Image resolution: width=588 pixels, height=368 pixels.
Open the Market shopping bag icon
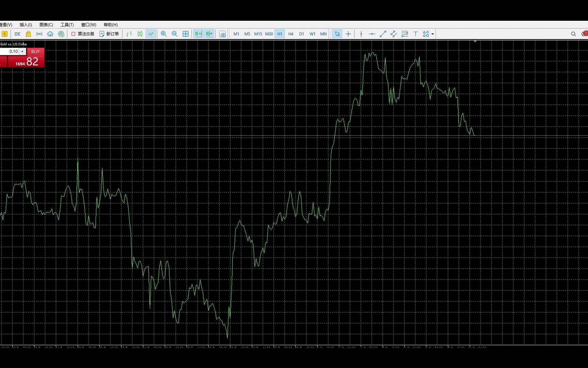[x=28, y=34]
